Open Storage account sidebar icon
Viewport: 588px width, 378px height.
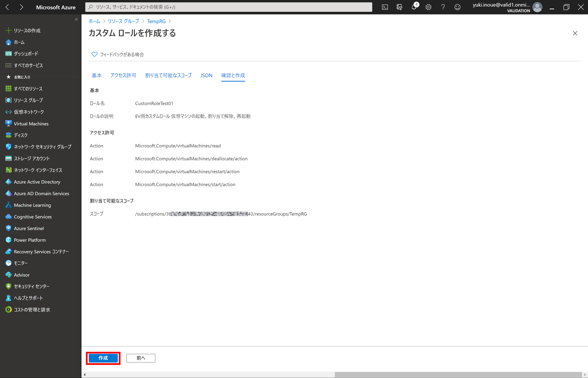[8, 159]
